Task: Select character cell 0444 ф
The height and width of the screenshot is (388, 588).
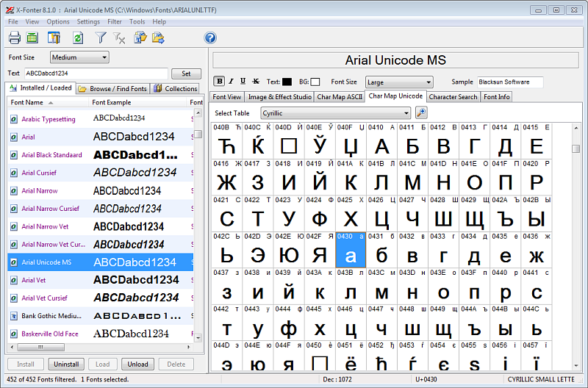Action: [289, 323]
